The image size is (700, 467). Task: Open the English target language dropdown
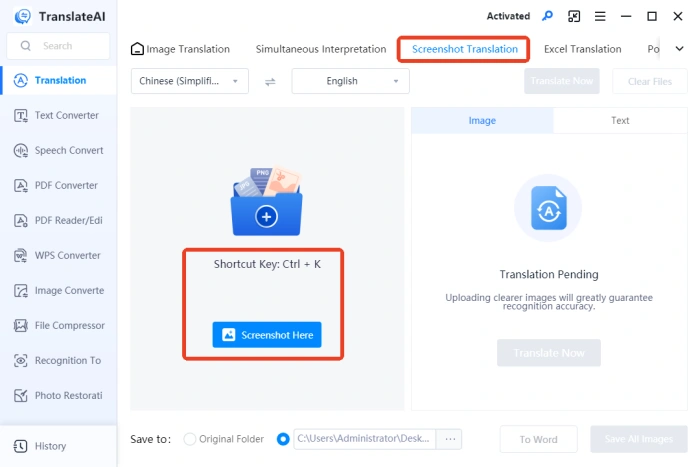click(x=350, y=81)
